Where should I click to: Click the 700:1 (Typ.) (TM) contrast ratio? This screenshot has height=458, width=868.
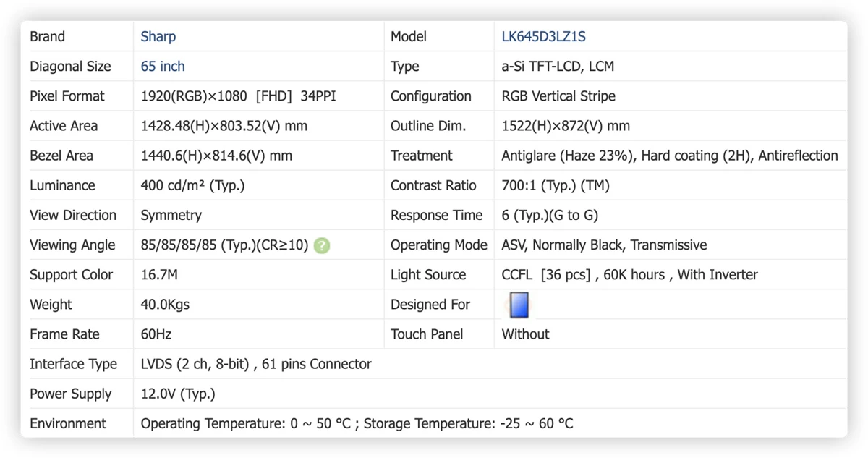556,185
